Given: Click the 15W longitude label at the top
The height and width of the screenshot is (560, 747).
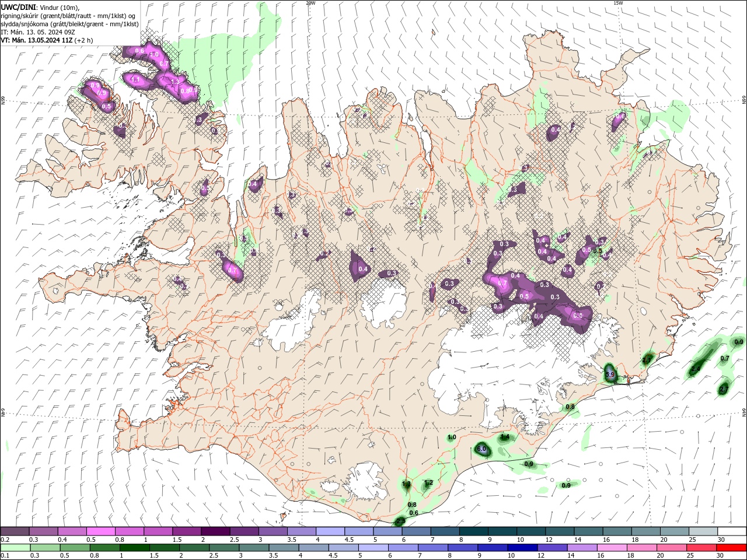Looking at the screenshot, I should click(x=618, y=3).
